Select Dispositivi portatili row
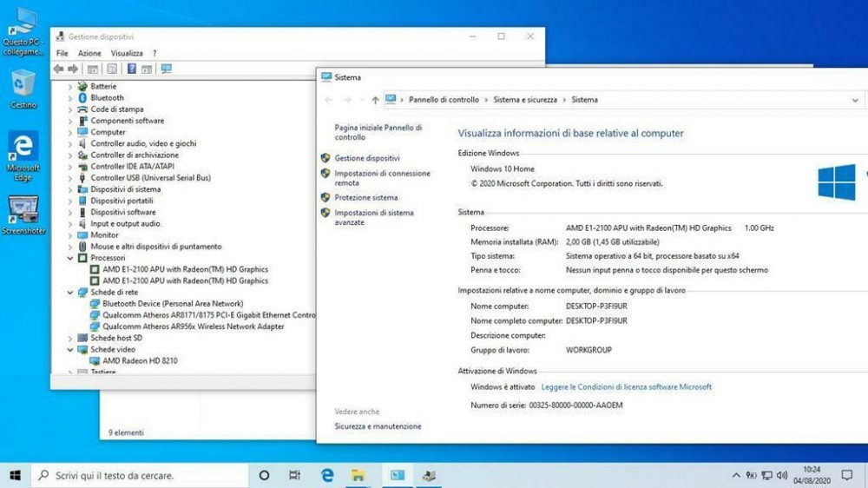This screenshot has height=488, width=868. pyautogui.click(x=122, y=201)
